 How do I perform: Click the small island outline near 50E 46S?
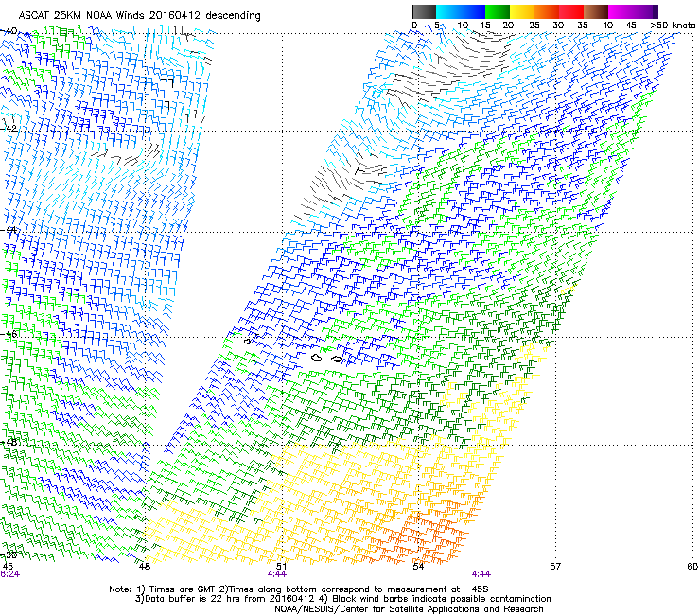click(248, 342)
